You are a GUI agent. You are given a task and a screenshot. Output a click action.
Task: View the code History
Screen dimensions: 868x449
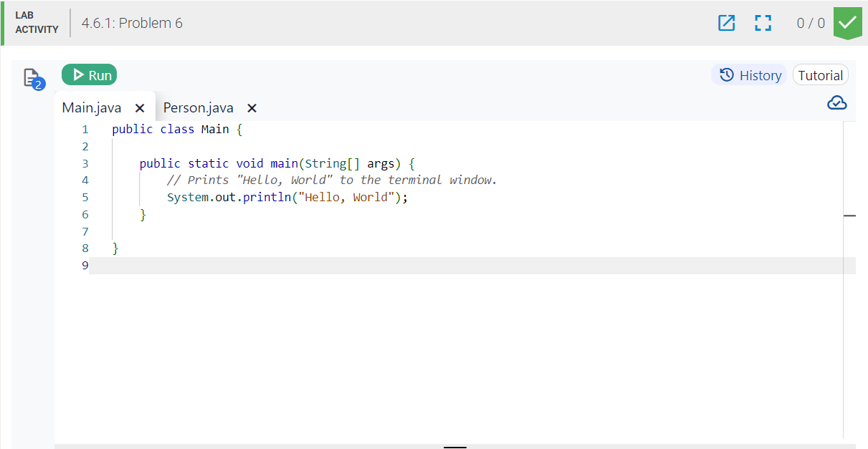click(x=749, y=74)
